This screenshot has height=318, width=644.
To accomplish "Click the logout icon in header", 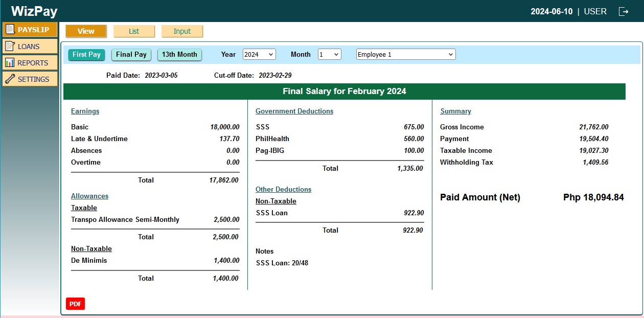I will (x=624, y=11).
